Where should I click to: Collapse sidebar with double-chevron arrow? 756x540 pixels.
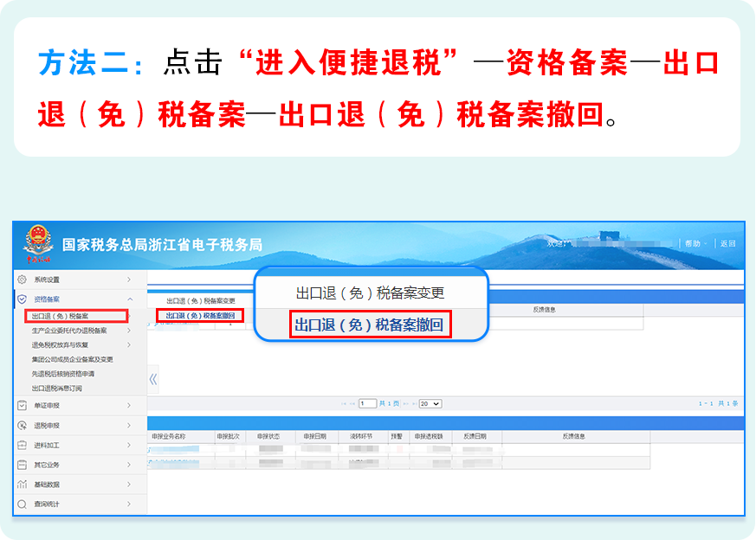click(x=153, y=379)
